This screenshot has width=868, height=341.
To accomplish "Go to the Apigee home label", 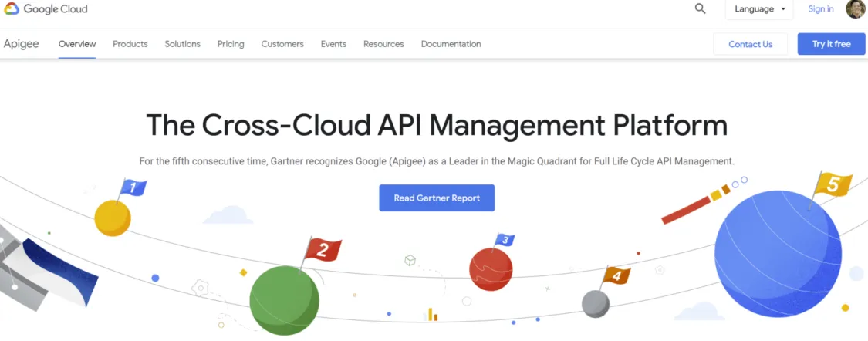I will click(x=21, y=44).
